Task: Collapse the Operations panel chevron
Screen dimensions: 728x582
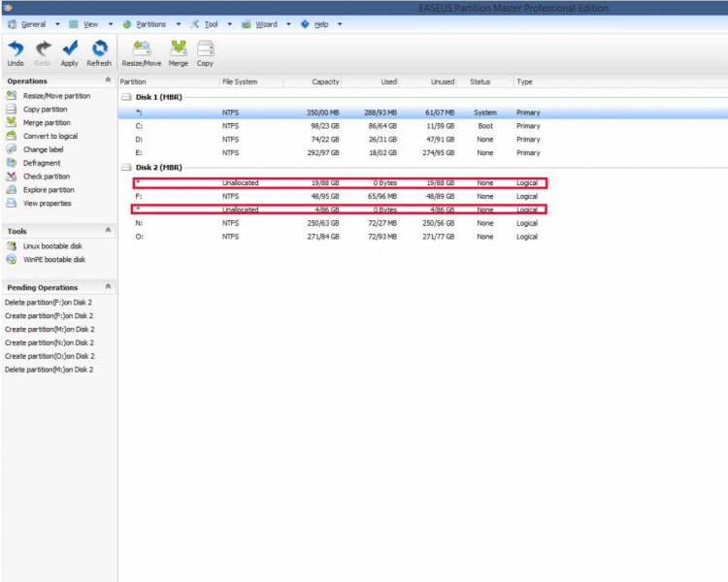Action: tap(108, 80)
